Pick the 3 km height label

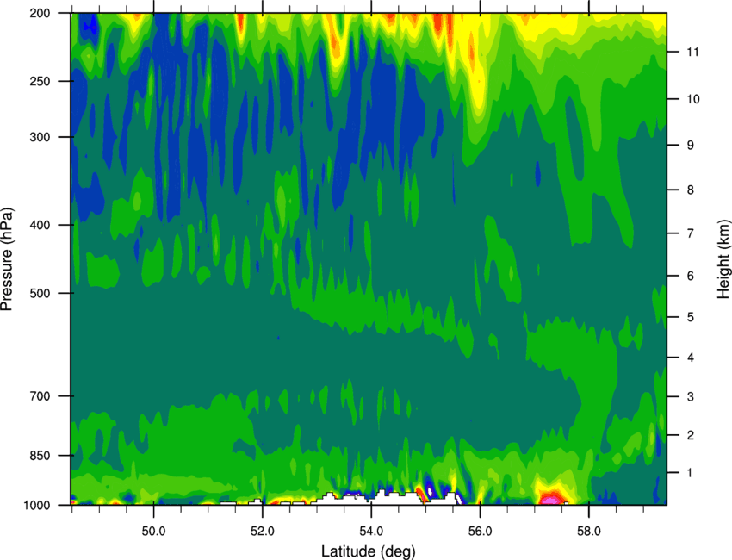point(691,397)
